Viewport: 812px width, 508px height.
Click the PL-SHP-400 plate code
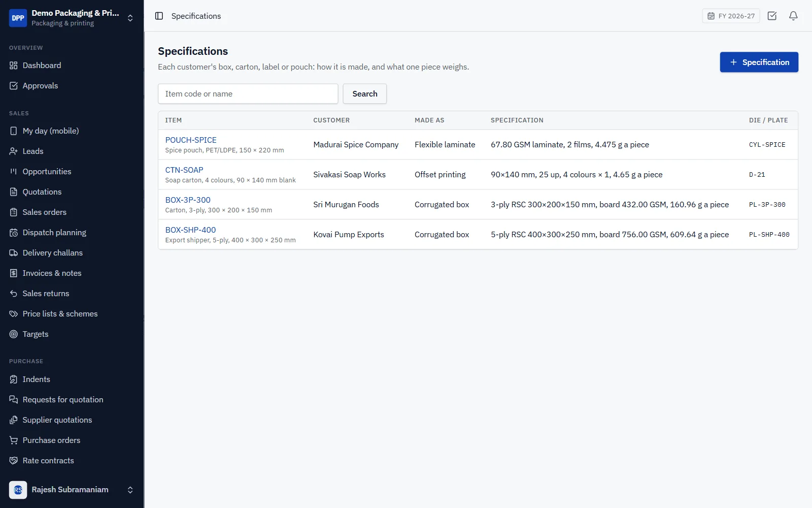coord(769,235)
